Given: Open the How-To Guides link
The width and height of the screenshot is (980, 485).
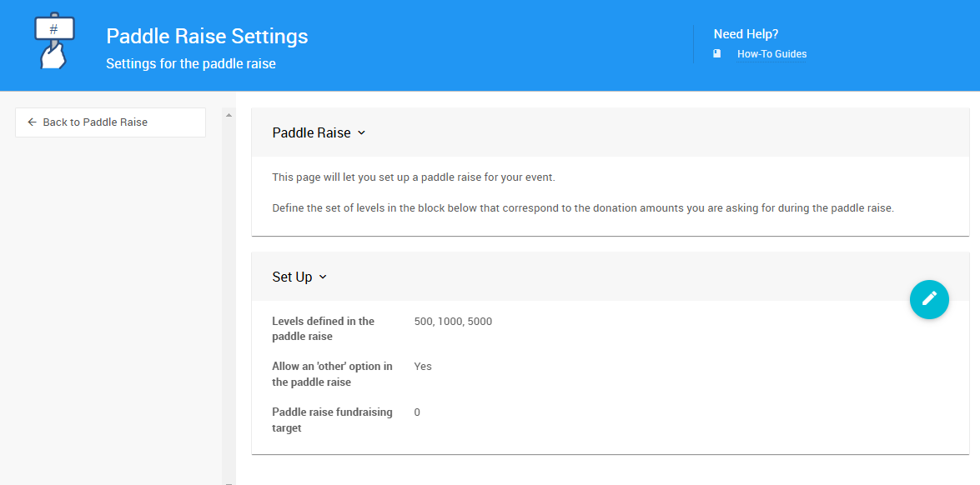Looking at the screenshot, I should [x=771, y=54].
